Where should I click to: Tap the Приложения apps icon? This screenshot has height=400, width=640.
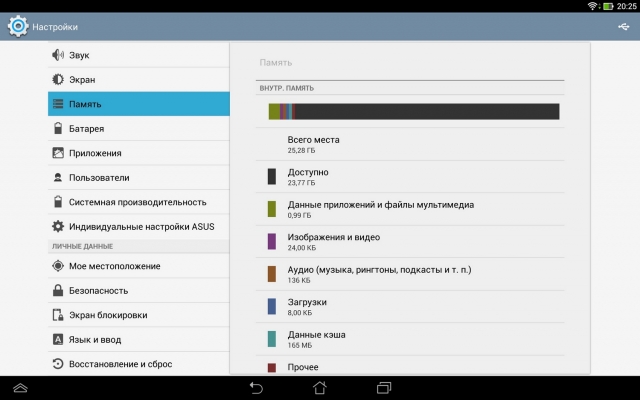[58, 153]
